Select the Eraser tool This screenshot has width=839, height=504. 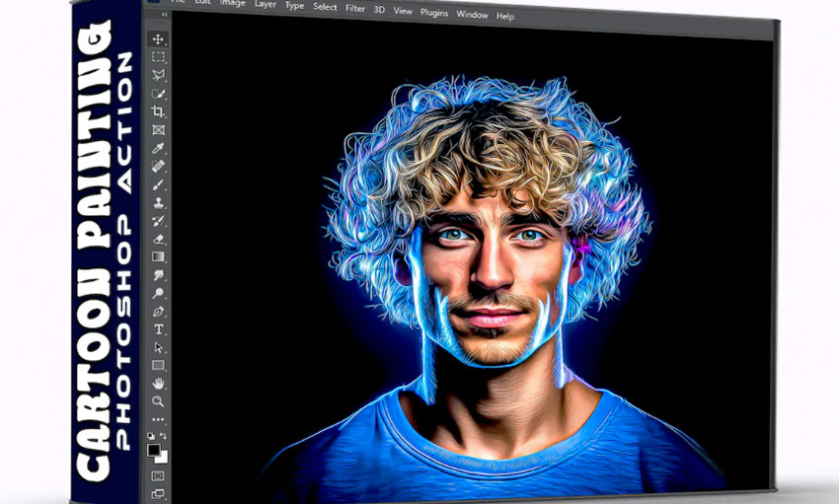pyautogui.click(x=158, y=239)
